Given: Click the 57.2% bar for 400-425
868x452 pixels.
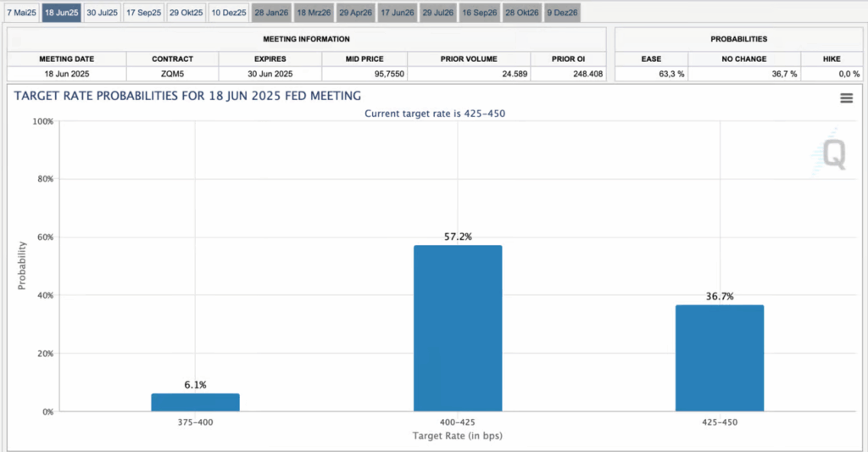Looking at the screenshot, I should [458, 328].
